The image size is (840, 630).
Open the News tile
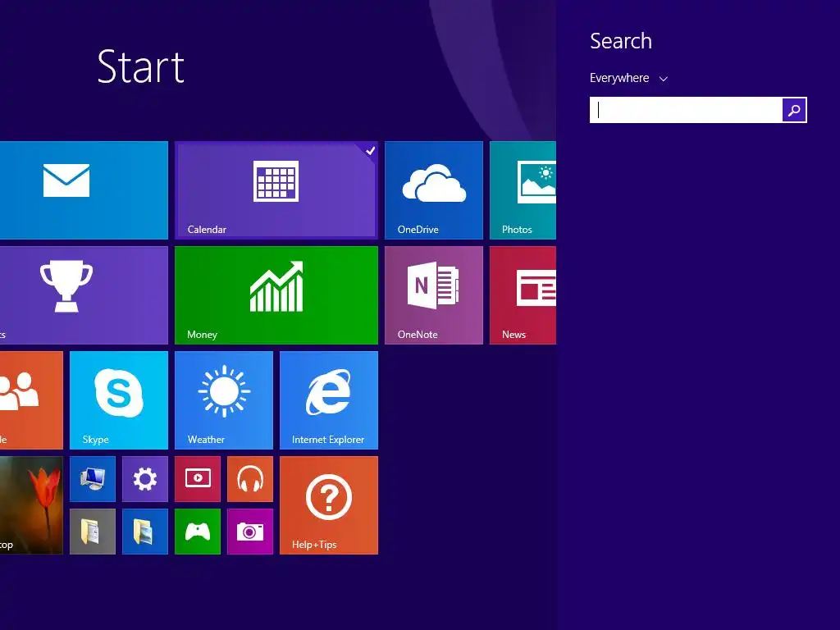pyautogui.click(x=523, y=295)
